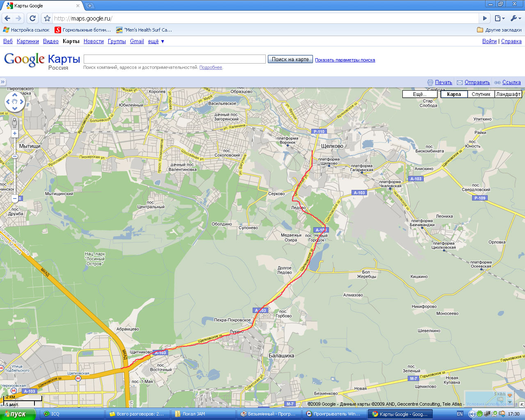
Task: Focus the map search input field
Action: click(x=175, y=59)
